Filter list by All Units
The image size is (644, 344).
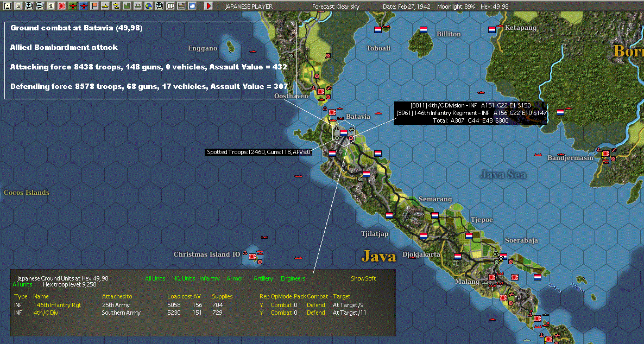coord(155,278)
